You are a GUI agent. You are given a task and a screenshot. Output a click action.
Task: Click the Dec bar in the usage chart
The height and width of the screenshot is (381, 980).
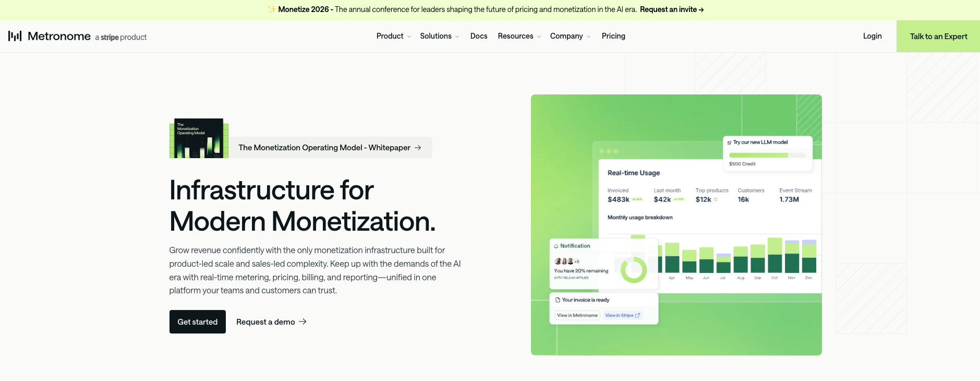(809, 256)
